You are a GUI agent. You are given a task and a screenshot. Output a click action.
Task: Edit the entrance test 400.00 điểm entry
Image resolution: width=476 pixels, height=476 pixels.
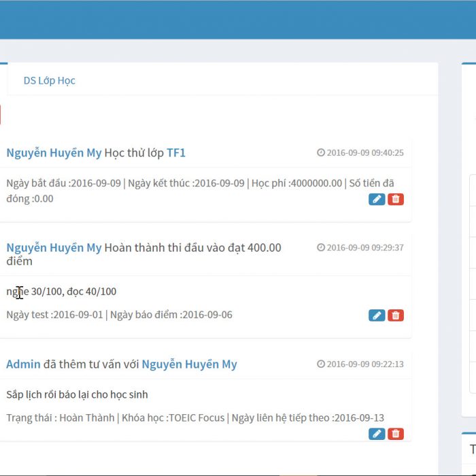point(376,316)
